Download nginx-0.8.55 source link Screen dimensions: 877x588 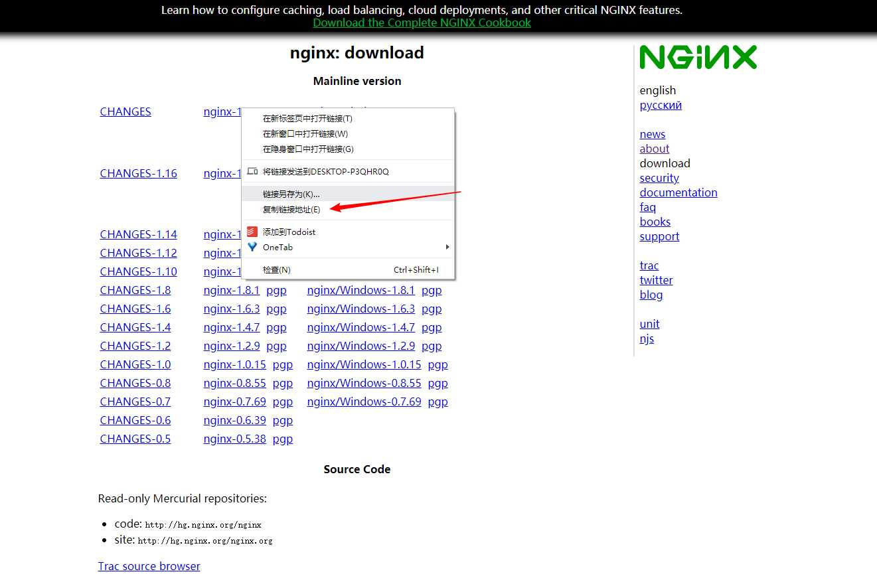[x=235, y=383]
